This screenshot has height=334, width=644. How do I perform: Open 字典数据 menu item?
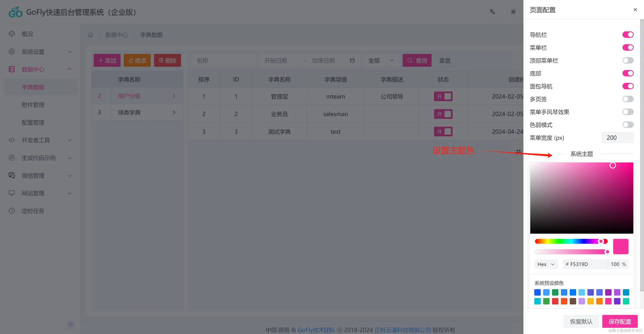tap(40, 87)
